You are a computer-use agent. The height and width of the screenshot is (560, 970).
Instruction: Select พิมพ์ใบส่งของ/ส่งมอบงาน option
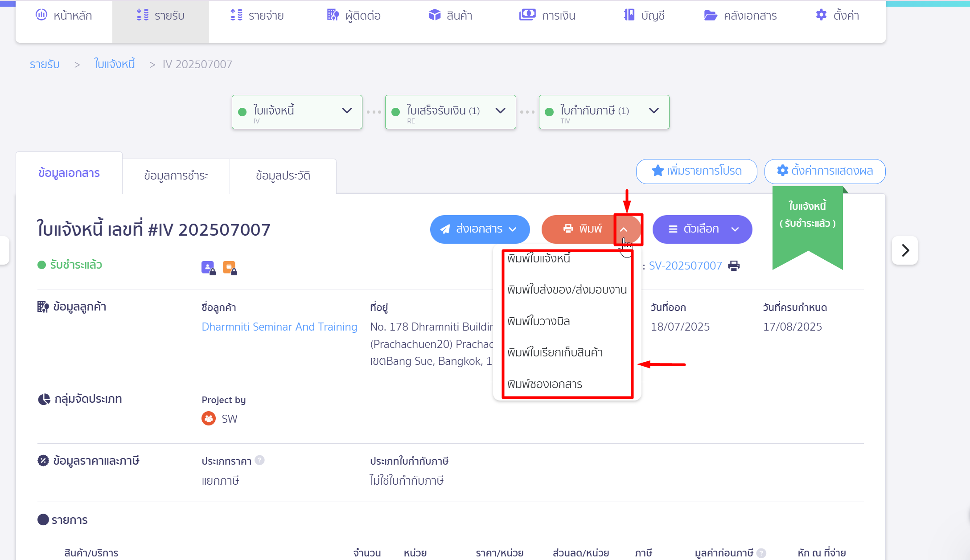[567, 290]
